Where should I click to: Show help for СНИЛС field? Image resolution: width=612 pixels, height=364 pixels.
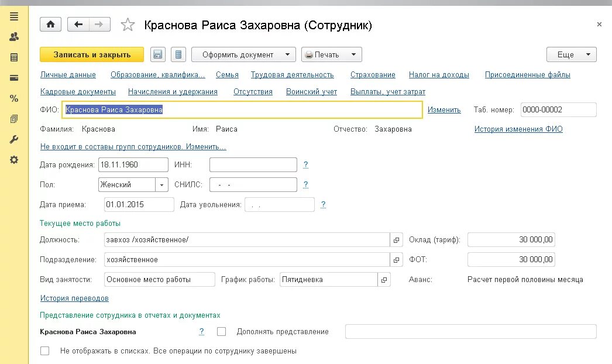coord(305,184)
